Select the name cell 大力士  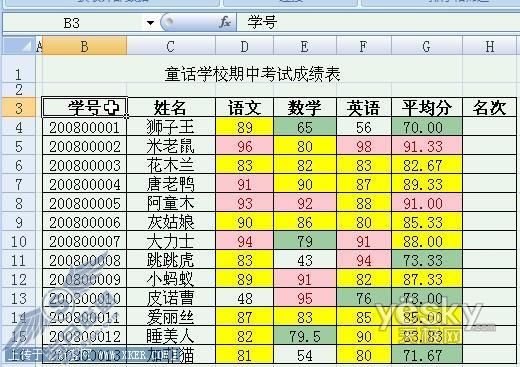click(171, 241)
